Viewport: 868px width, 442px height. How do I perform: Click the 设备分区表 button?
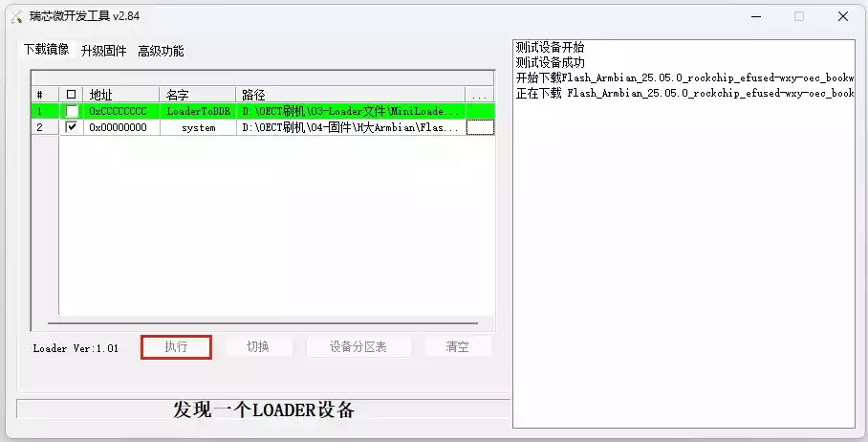point(358,347)
